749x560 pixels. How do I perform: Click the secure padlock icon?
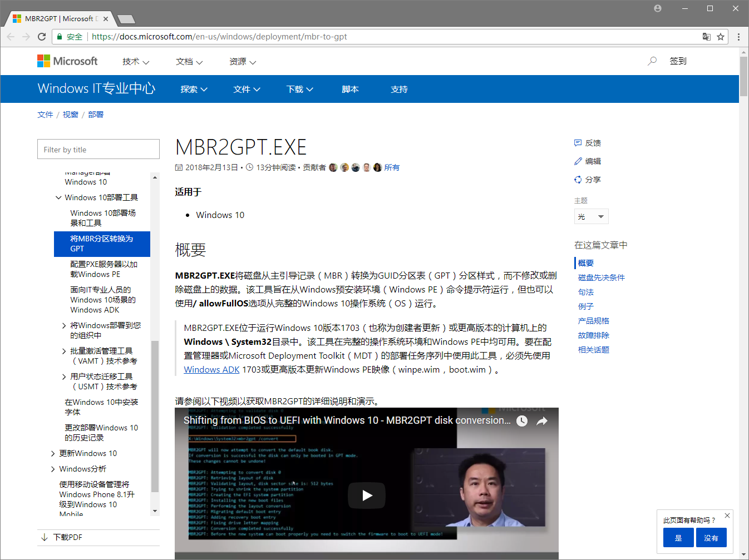click(x=60, y=37)
